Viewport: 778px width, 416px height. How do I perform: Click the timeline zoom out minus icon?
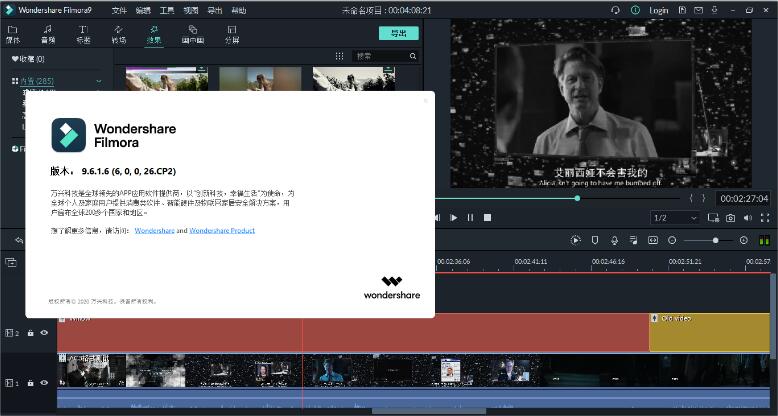click(672, 240)
